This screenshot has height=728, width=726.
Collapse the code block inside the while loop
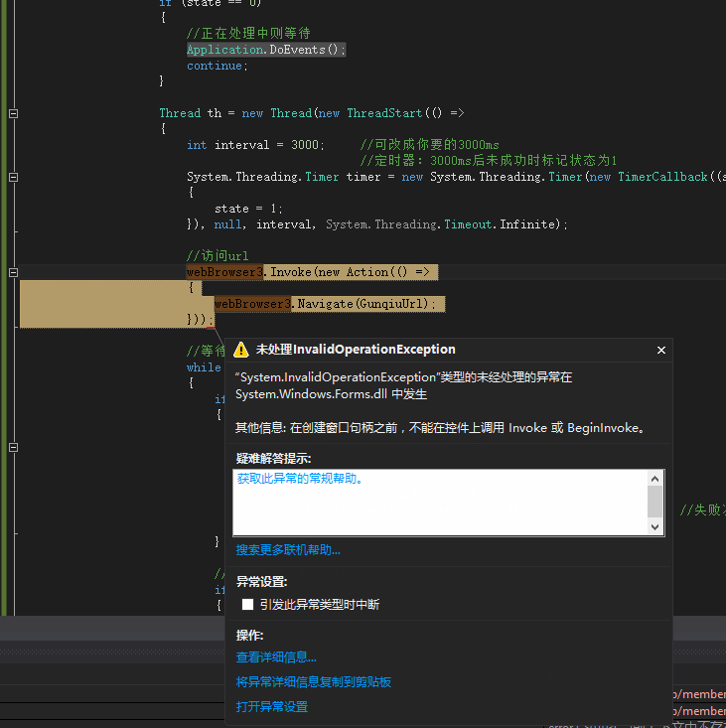[14, 448]
